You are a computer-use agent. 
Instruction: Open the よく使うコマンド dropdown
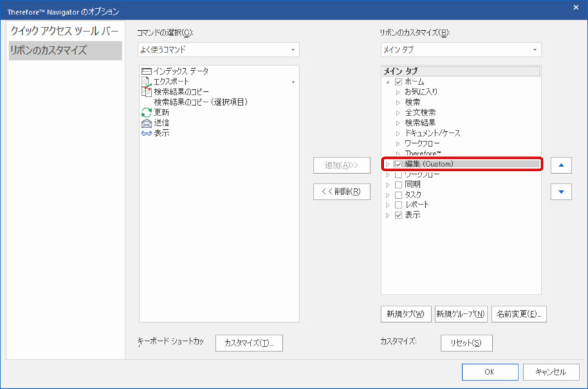pos(218,50)
